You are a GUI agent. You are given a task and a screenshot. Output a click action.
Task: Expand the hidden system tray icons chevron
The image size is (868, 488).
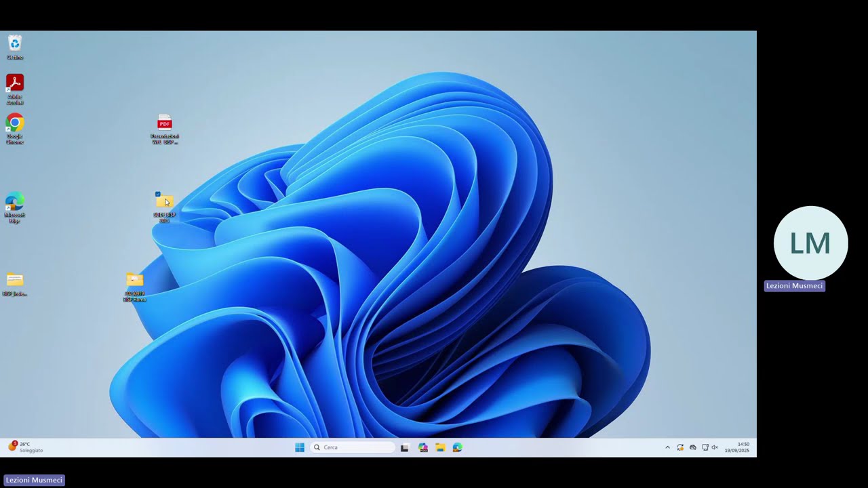pos(667,447)
